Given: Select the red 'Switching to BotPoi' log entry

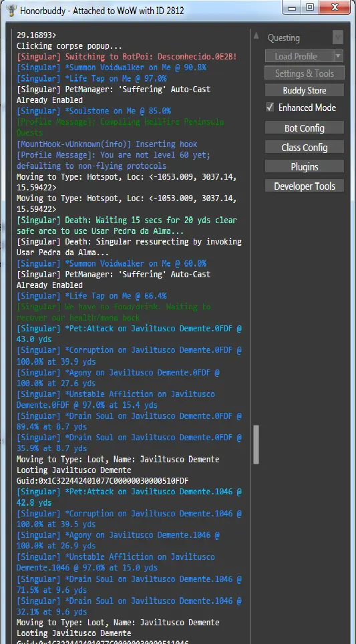Looking at the screenshot, I should 127,57.
